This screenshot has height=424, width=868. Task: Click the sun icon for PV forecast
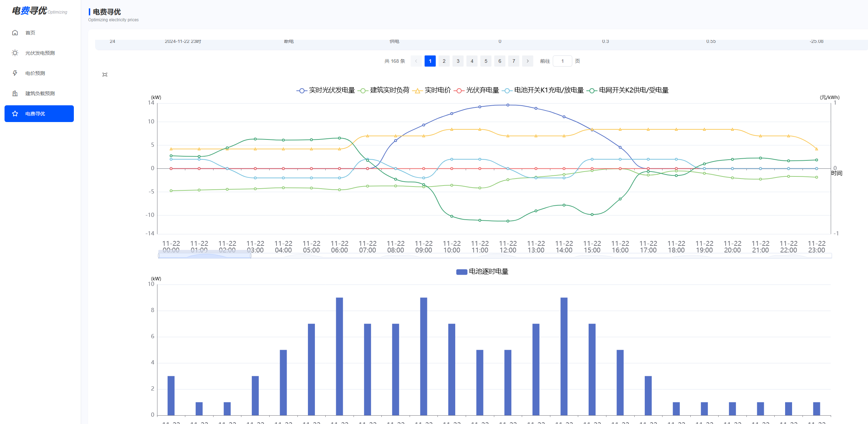[x=15, y=53]
